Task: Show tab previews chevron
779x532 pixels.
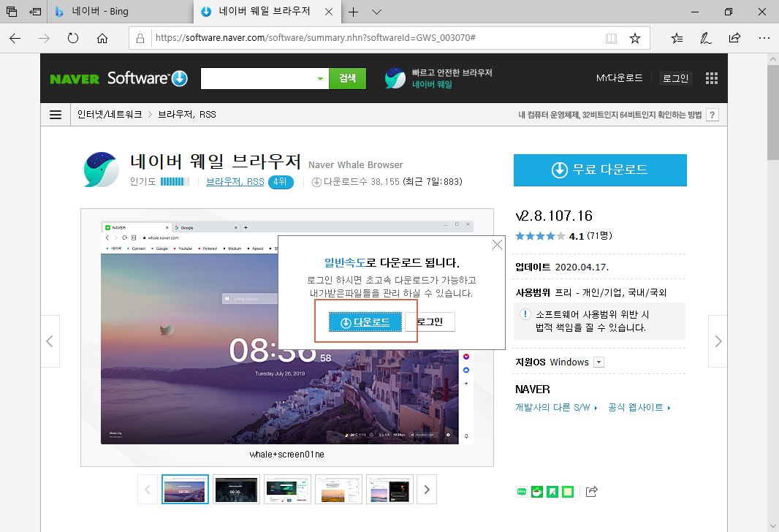Action: (376, 12)
